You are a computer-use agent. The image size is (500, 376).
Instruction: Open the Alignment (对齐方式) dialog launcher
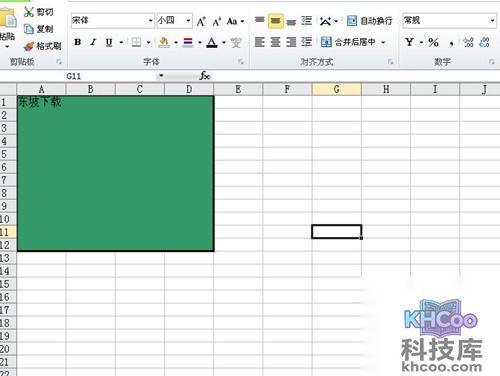tap(390, 62)
